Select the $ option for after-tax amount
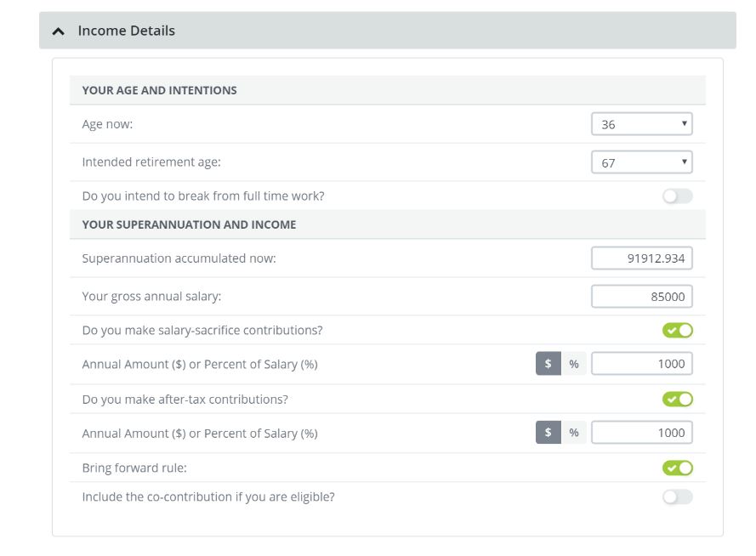 tap(548, 433)
